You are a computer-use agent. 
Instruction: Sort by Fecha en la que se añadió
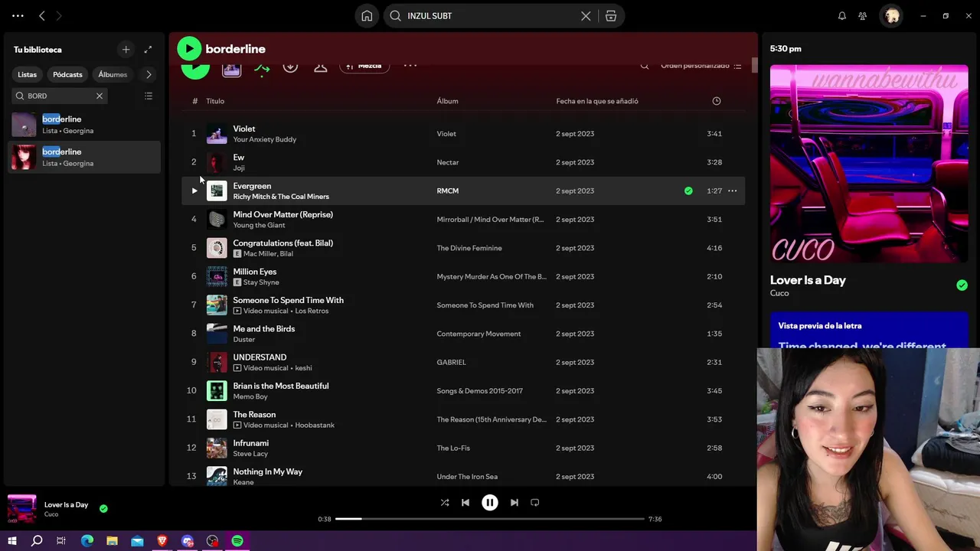pos(597,101)
